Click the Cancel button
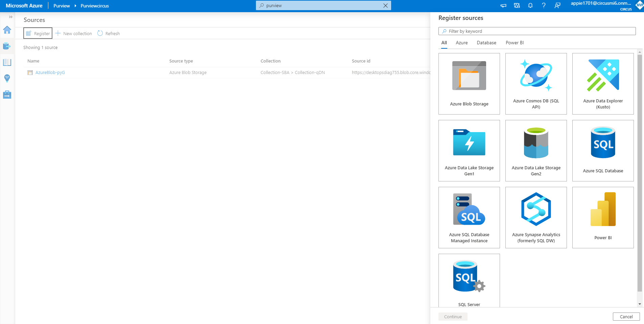This screenshot has width=644, height=324. 626,317
